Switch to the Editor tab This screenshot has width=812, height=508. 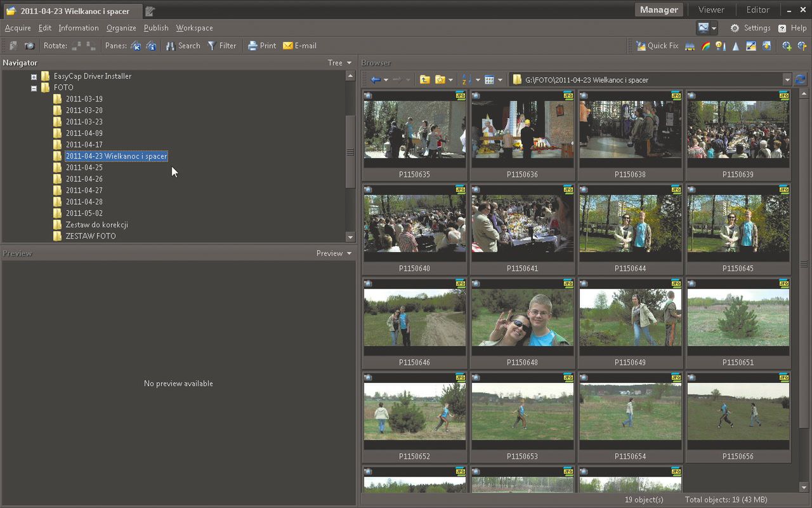[757, 10]
